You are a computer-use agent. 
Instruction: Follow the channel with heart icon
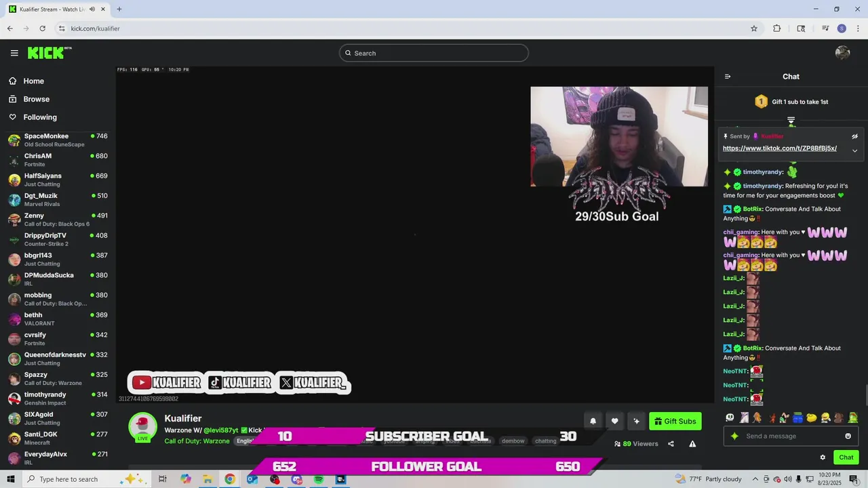[x=614, y=421]
